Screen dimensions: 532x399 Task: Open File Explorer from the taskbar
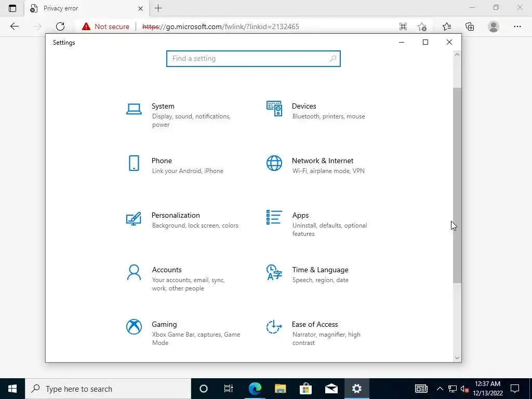pyautogui.click(x=280, y=389)
